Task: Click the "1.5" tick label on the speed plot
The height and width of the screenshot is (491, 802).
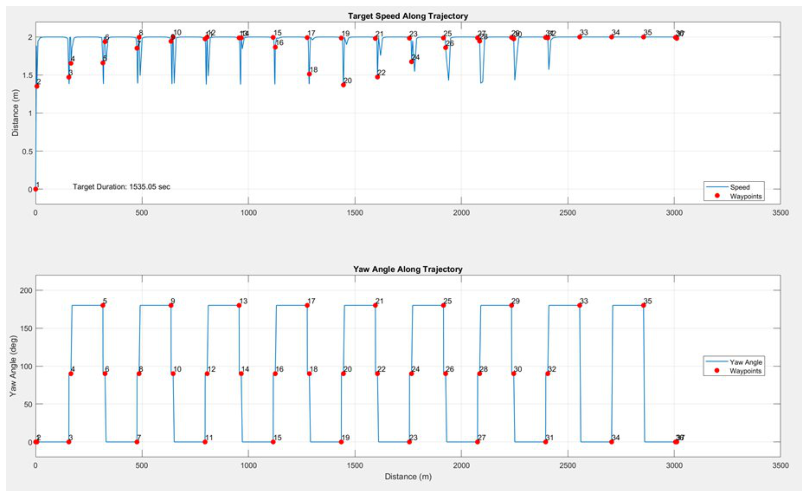Action: [28, 75]
